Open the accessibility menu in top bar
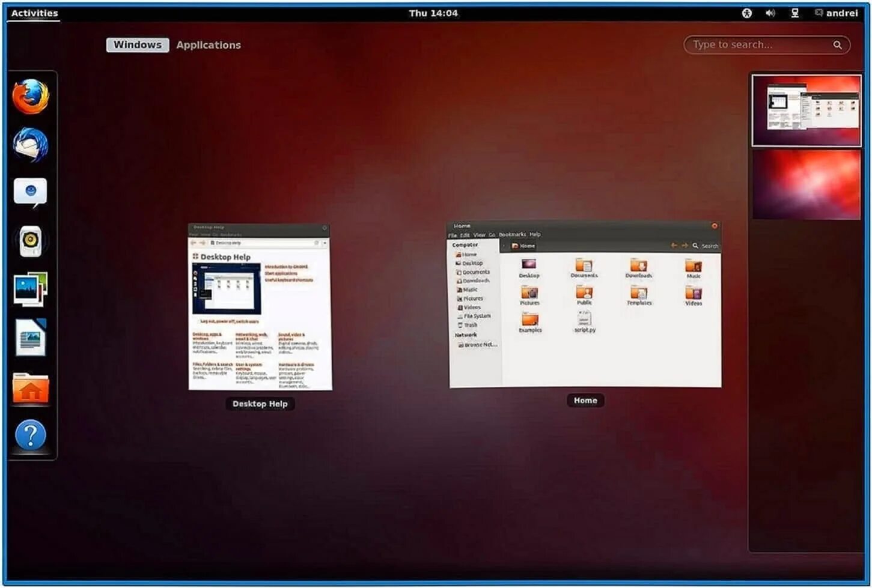The image size is (872, 588). [x=746, y=13]
